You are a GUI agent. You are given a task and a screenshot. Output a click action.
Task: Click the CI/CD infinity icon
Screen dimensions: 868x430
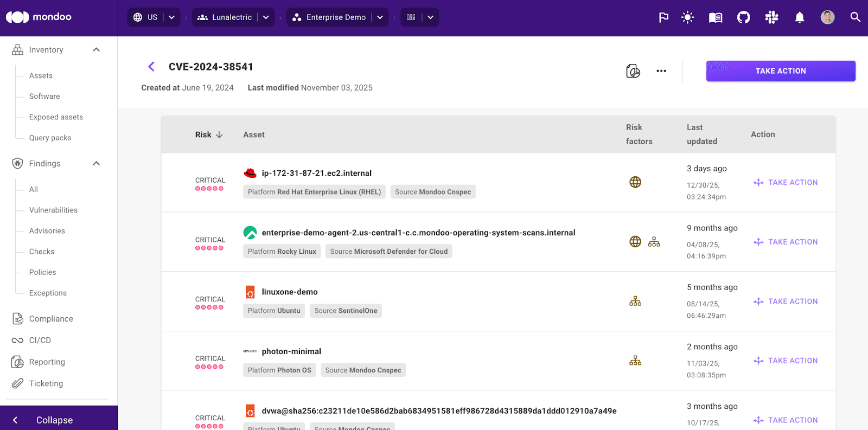coord(18,341)
